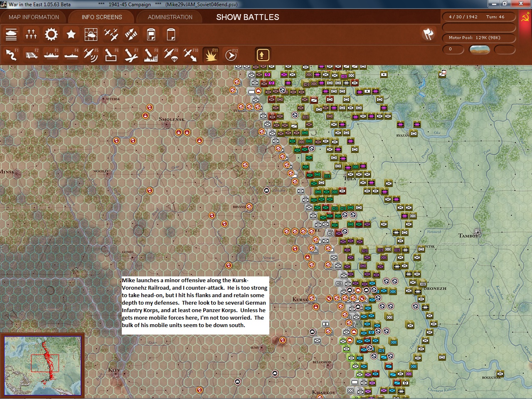Click the Belgorod town label
532x399 pixels.
click(x=322, y=362)
